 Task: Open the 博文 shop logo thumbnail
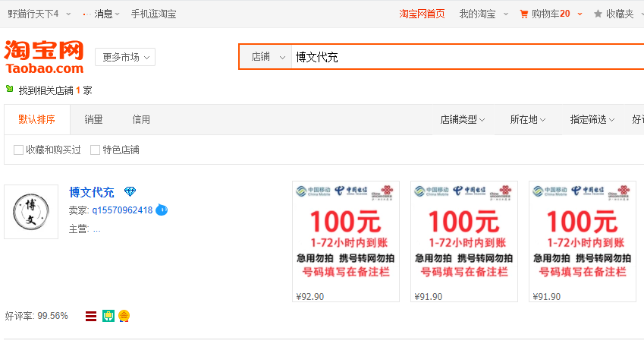point(31,212)
